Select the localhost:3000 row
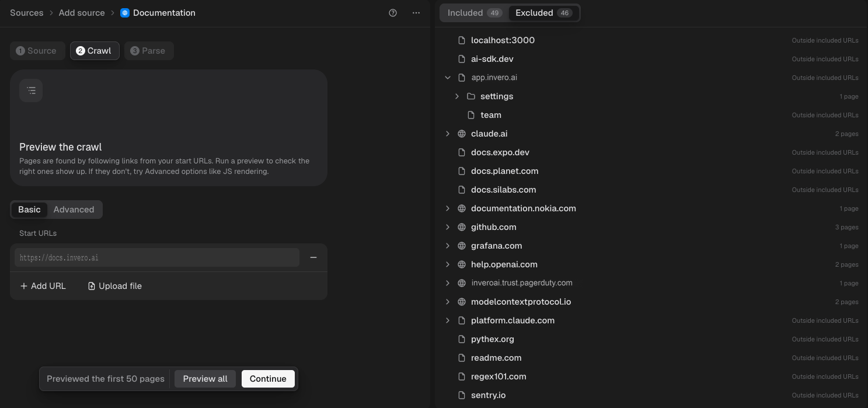Viewport: 868px width, 408px height. coord(651,40)
